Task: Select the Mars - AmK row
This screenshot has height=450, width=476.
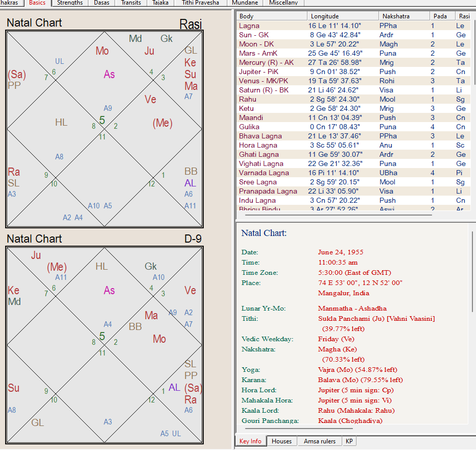Action: pos(353,54)
